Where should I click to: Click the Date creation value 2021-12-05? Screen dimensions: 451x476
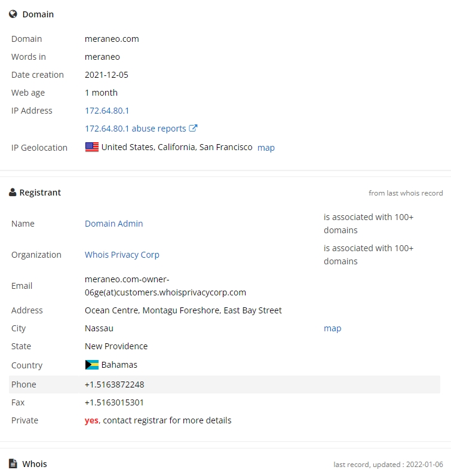(x=106, y=75)
